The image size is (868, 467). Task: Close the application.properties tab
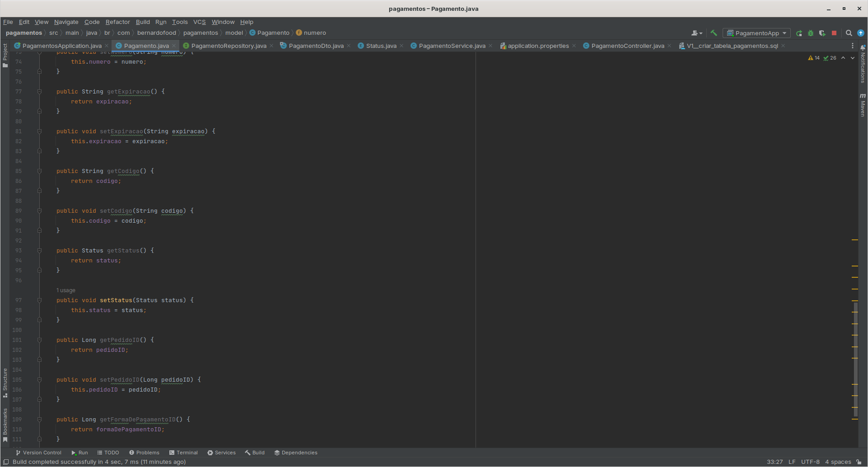point(574,46)
